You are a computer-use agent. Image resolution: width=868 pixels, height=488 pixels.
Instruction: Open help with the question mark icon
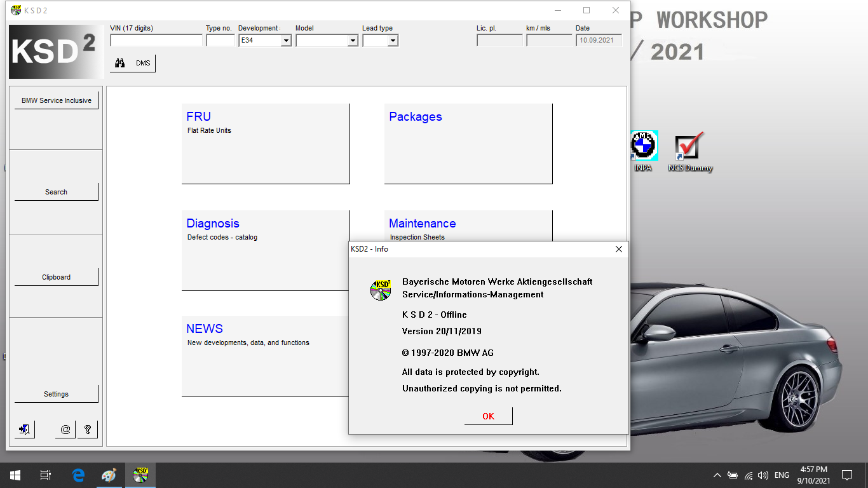coord(88,430)
